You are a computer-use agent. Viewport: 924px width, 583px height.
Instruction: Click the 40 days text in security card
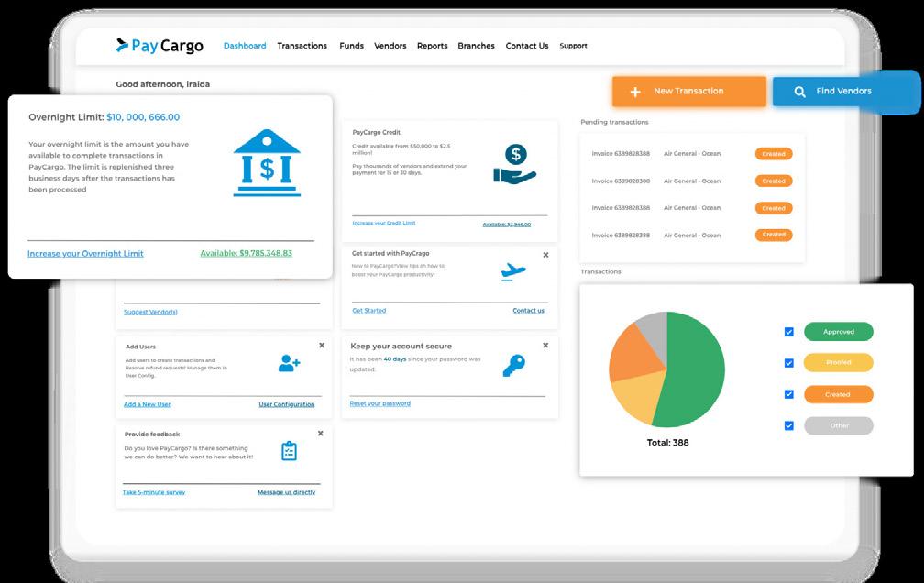[x=395, y=359]
